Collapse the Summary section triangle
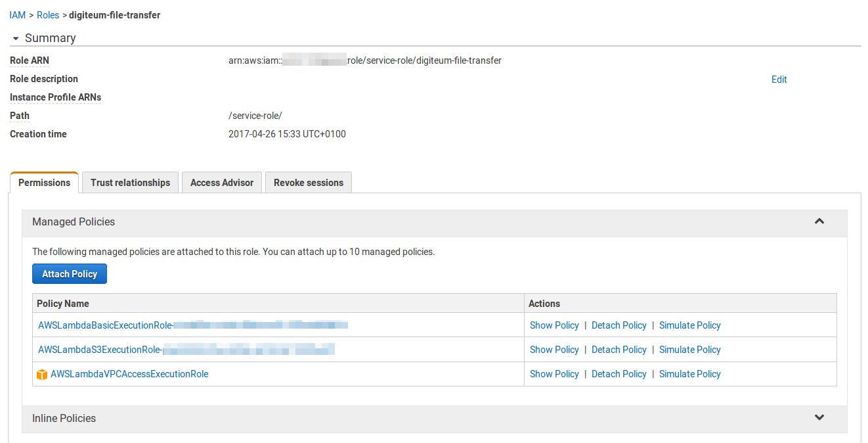868x443 pixels. click(16, 39)
